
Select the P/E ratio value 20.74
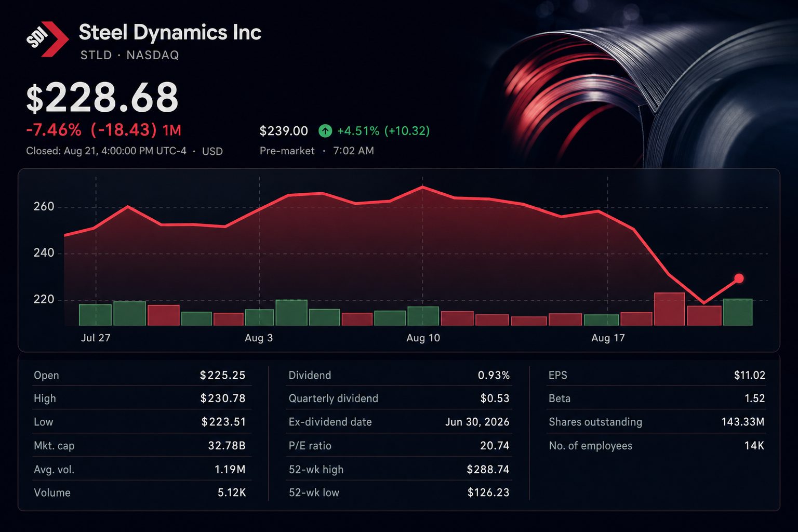[495, 446]
